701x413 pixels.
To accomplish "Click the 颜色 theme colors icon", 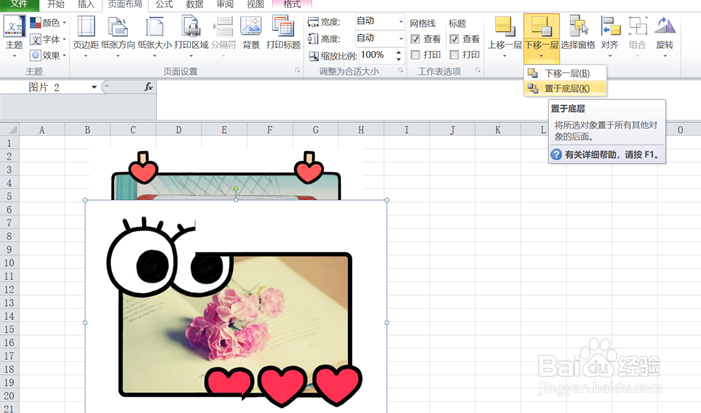I will (36, 22).
